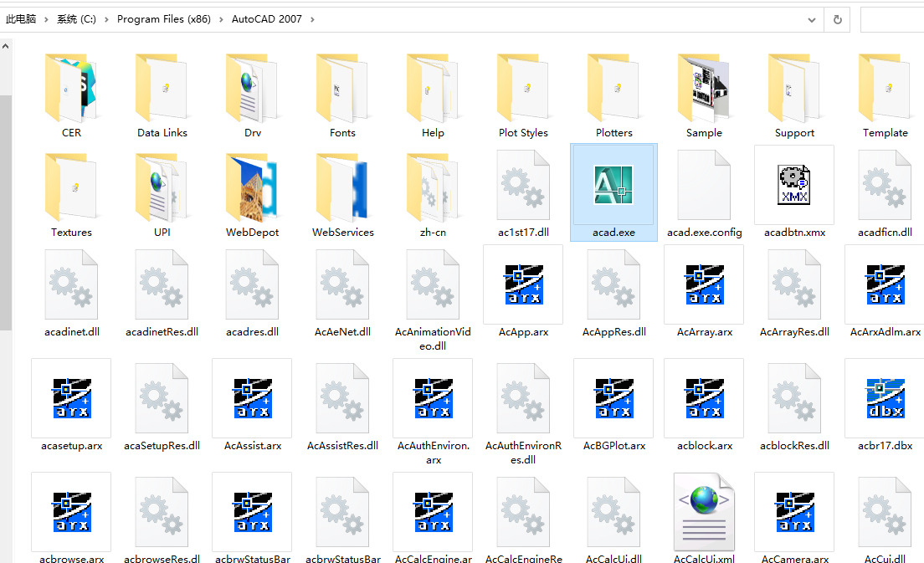Open the CER folder
Image resolution: width=924 pixels, height=563 pixels.
pyautogui.click(x=71, y=89)
